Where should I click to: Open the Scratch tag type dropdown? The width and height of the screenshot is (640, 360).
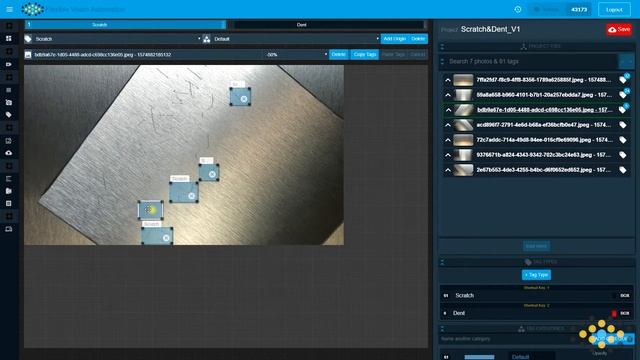[118, 39]
